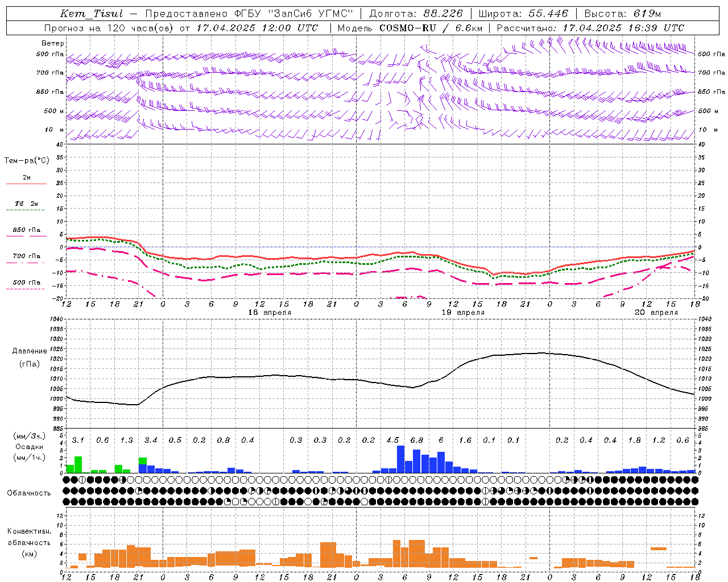Click the 1.8 precipitation total
The width and height of the screenshot is (728, 582).
(x=635, y=440)
